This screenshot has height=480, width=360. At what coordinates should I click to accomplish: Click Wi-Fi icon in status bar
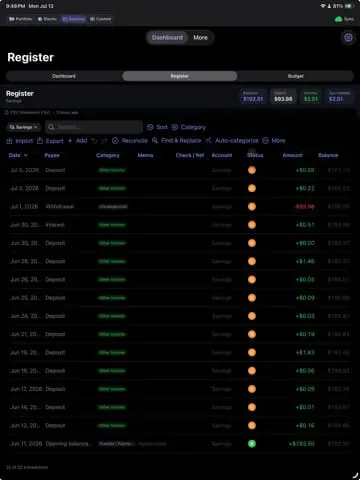pos(323,6)
